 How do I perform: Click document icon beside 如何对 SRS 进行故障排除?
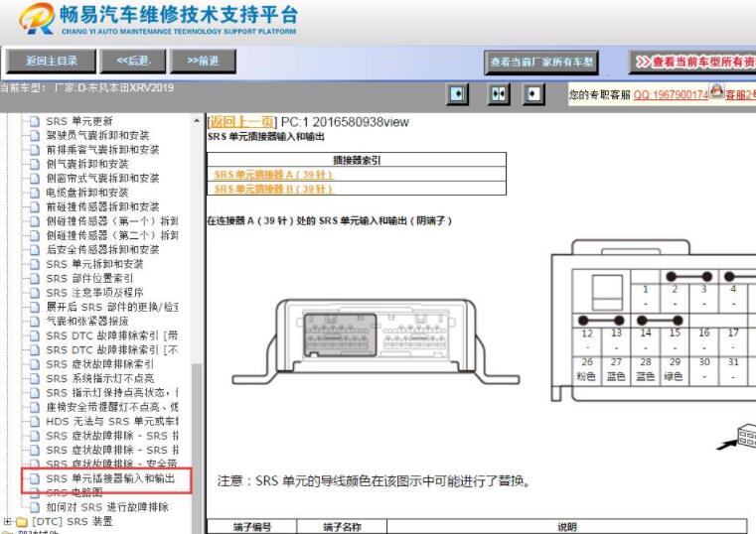35,507
